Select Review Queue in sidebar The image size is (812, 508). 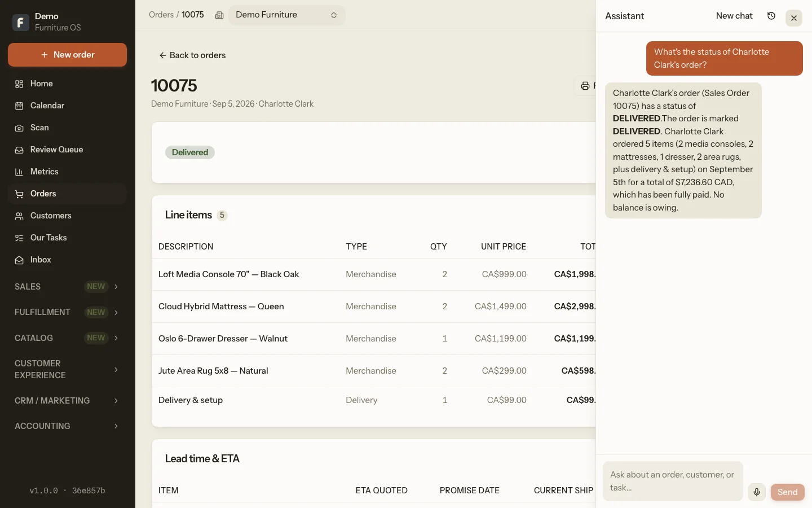(67, 150)
